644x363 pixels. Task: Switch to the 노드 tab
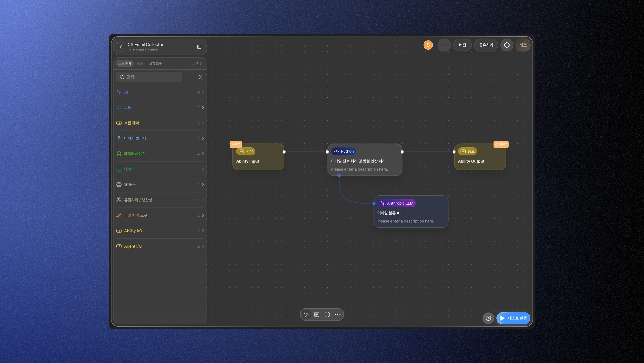tap(140, 63)
